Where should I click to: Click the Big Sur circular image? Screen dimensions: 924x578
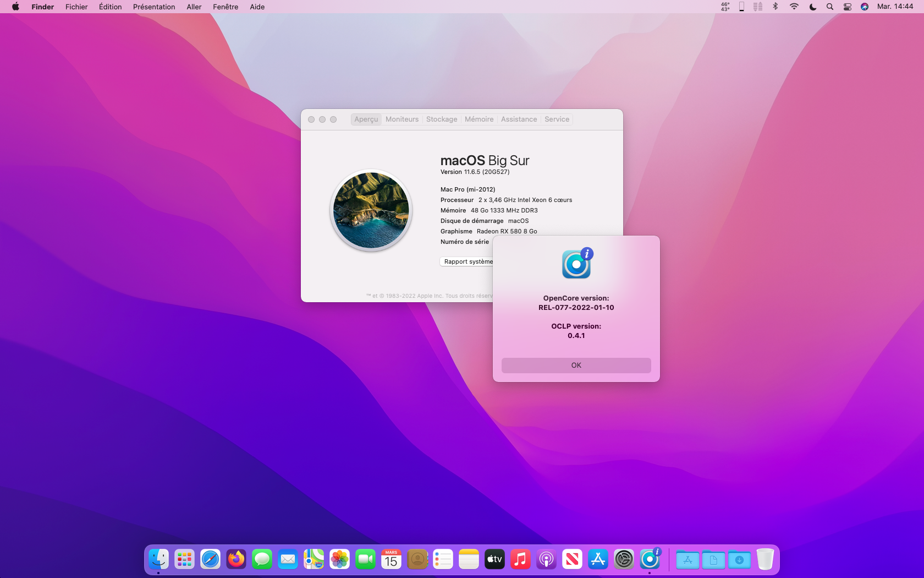371,210
